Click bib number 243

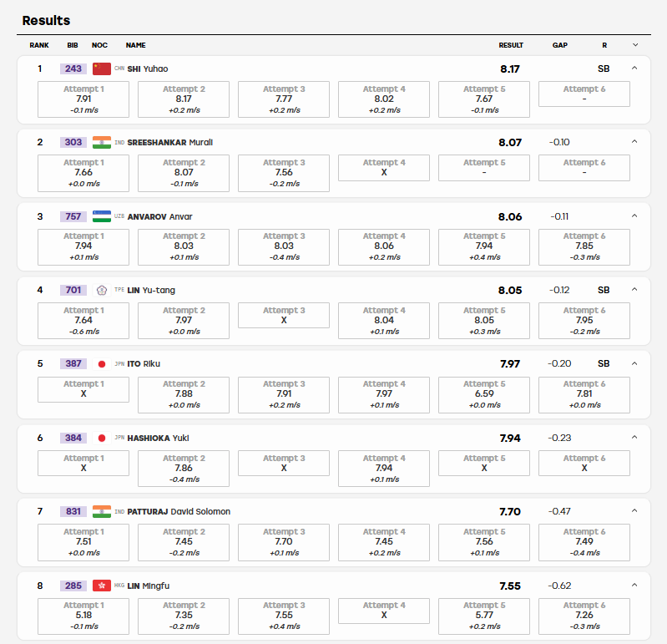click(73, 68)
